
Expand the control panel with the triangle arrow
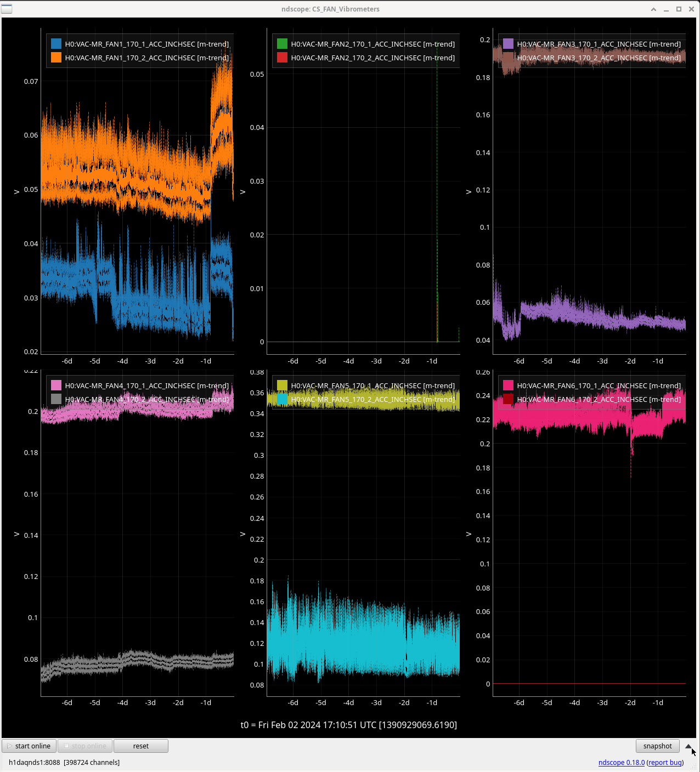688,746
